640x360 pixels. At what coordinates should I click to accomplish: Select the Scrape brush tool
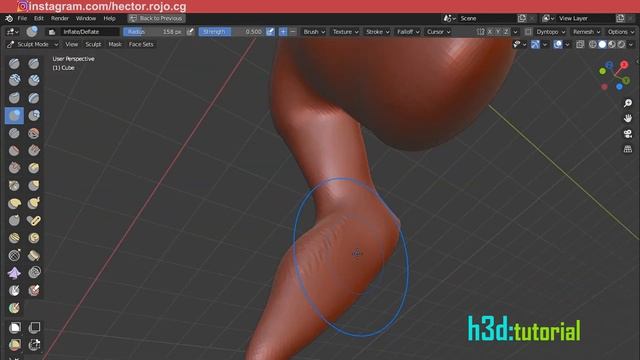[x=14, y=168]
